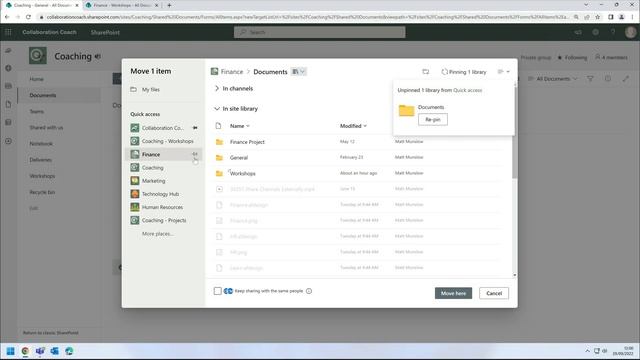This screenshot has width=640, height=360.
Task: Click Move here button
Action: 453,293
